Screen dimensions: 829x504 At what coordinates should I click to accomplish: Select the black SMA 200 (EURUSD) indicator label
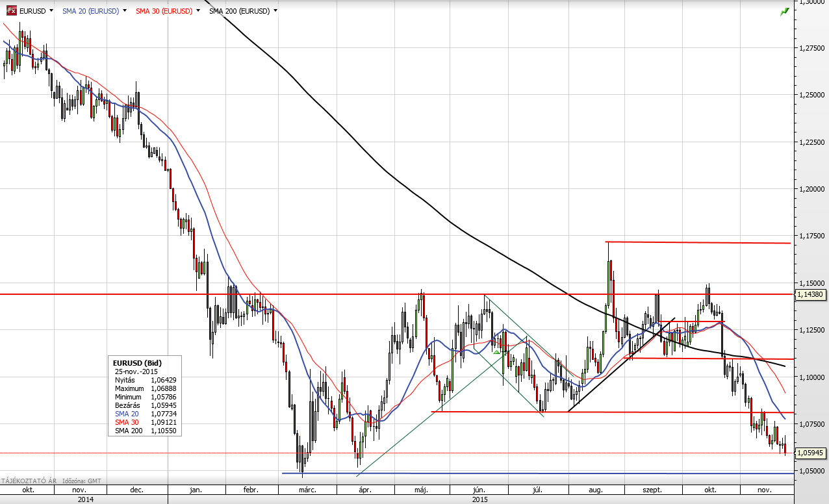point(239,11)
